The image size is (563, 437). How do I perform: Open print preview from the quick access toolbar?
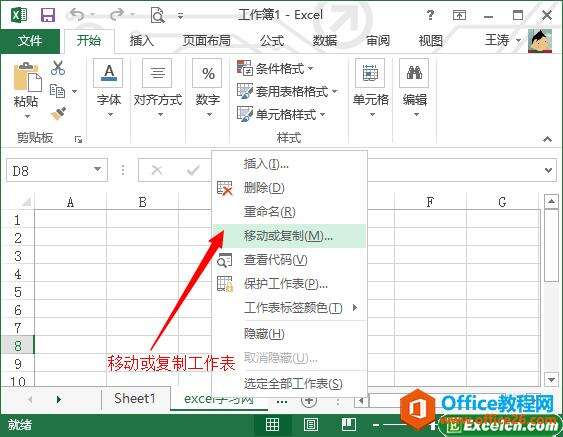(158, 15)
